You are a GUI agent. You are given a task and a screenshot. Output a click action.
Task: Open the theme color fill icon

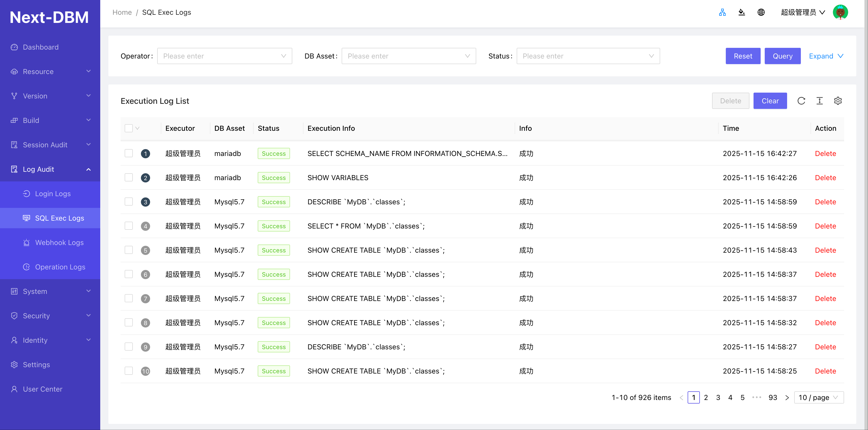(x=742, y=12)
